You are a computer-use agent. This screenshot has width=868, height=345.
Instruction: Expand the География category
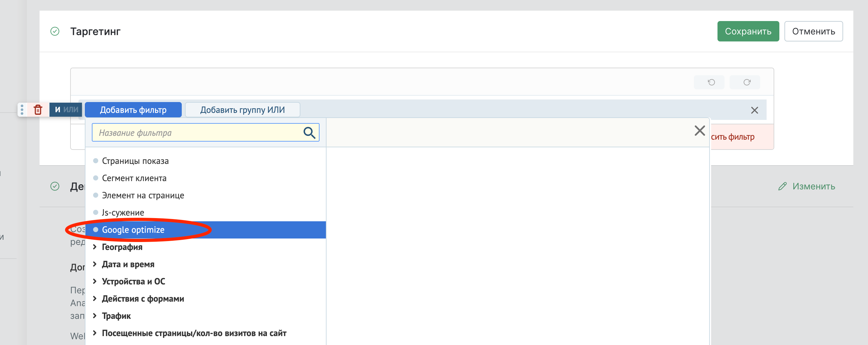point(95,247)
